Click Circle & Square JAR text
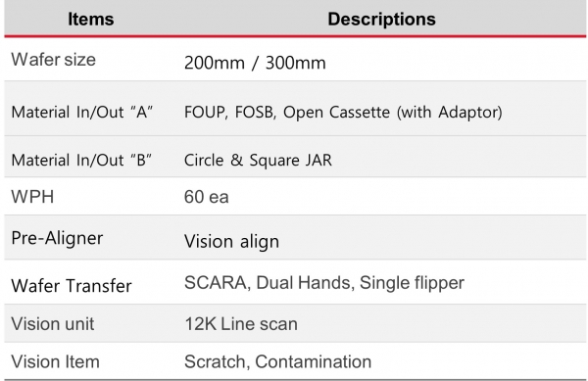Viewport: 588px width, 381px height. point(258,160)
